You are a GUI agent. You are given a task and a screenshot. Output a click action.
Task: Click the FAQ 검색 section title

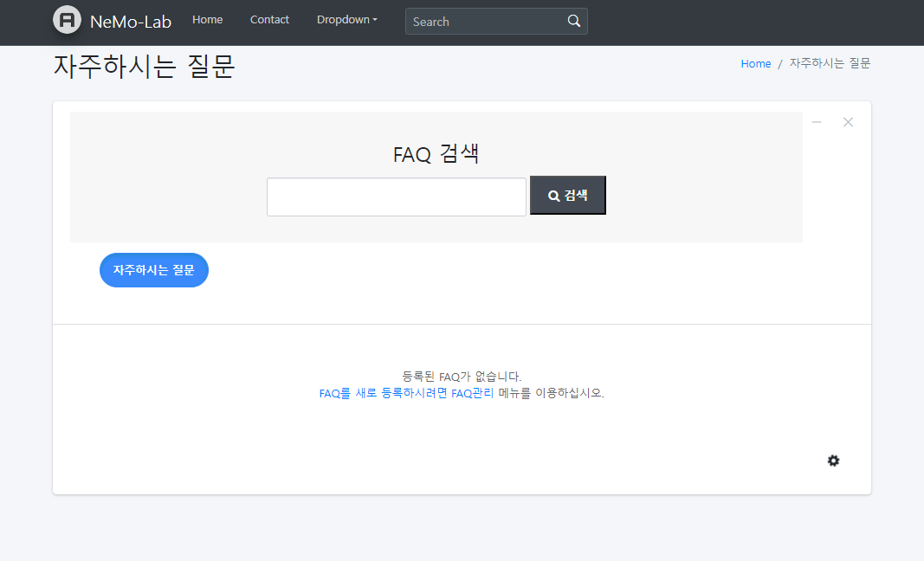[436, 154]
